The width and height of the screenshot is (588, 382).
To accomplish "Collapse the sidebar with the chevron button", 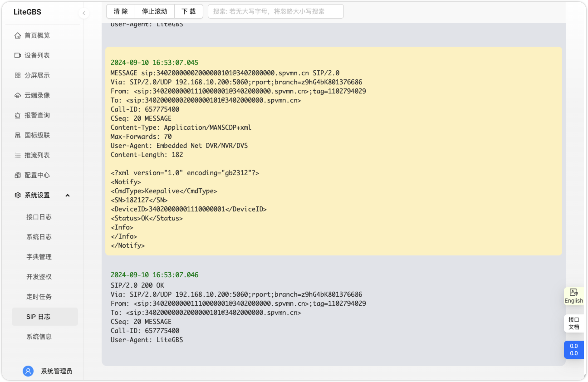I will point(83,13).
